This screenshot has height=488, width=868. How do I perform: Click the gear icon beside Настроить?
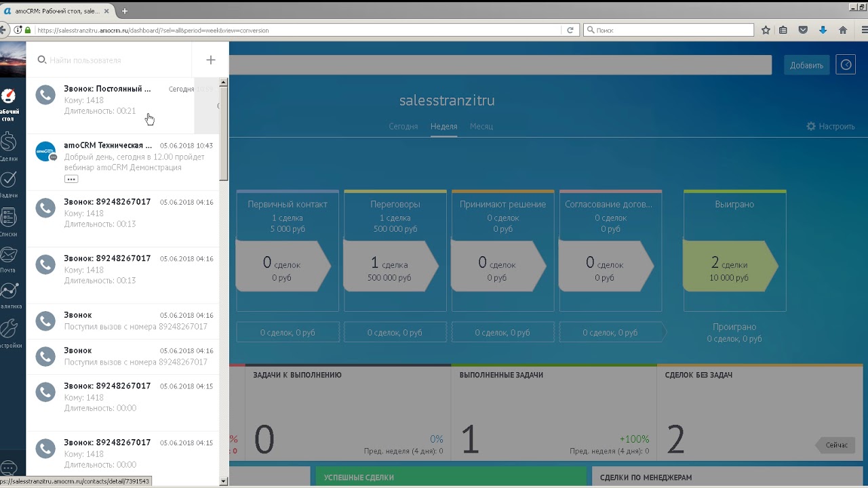click(x=811, y=126)
